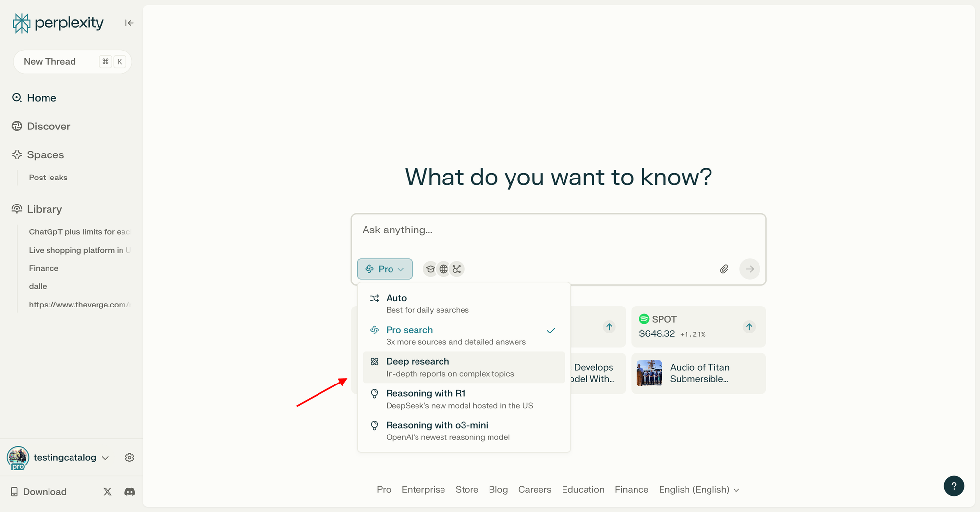Start a New Thread

tap(73, 62)
